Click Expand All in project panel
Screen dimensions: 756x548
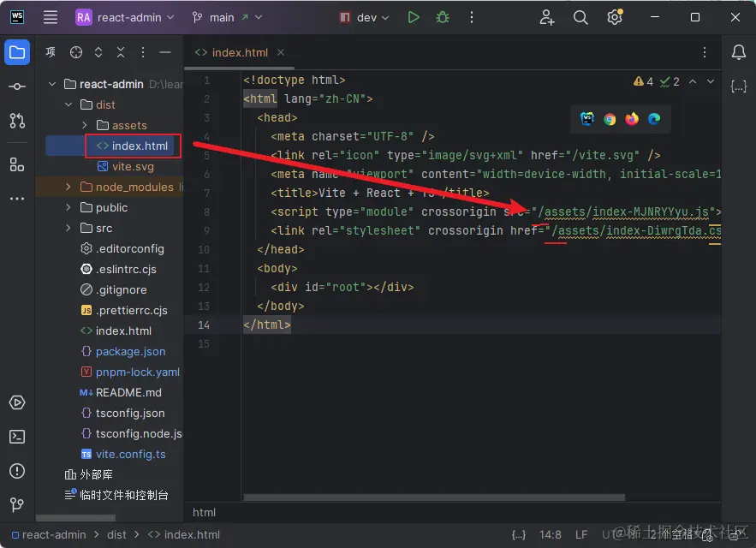coord(98,52)
